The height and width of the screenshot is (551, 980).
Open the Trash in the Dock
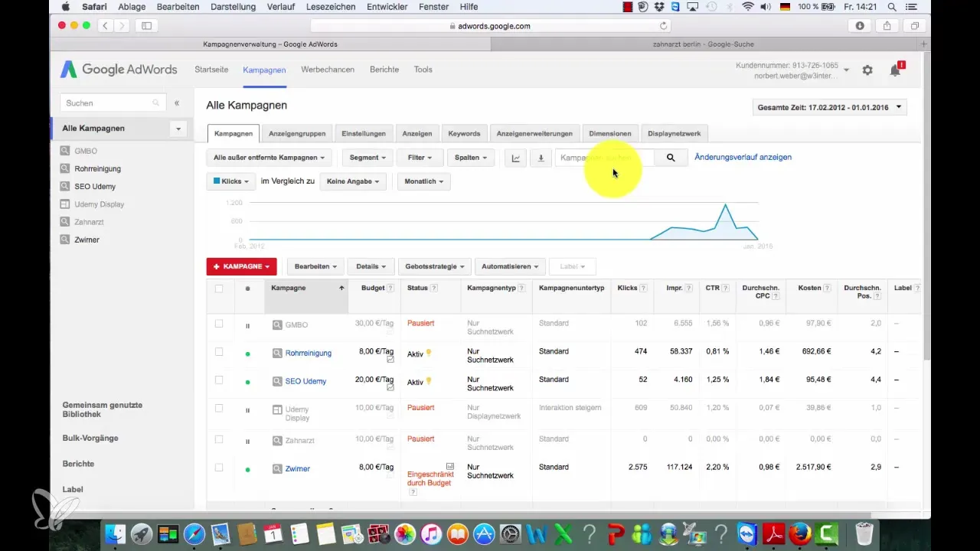(864, 533)
